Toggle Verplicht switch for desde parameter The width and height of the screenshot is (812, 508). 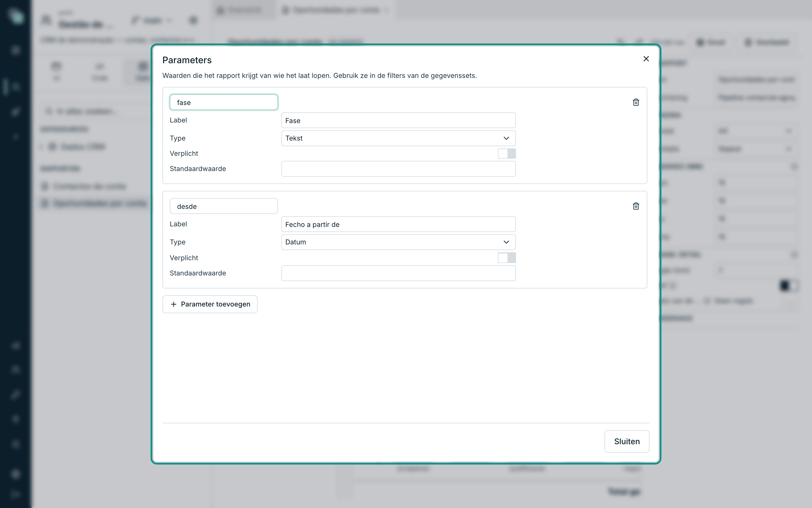point(507,258)
